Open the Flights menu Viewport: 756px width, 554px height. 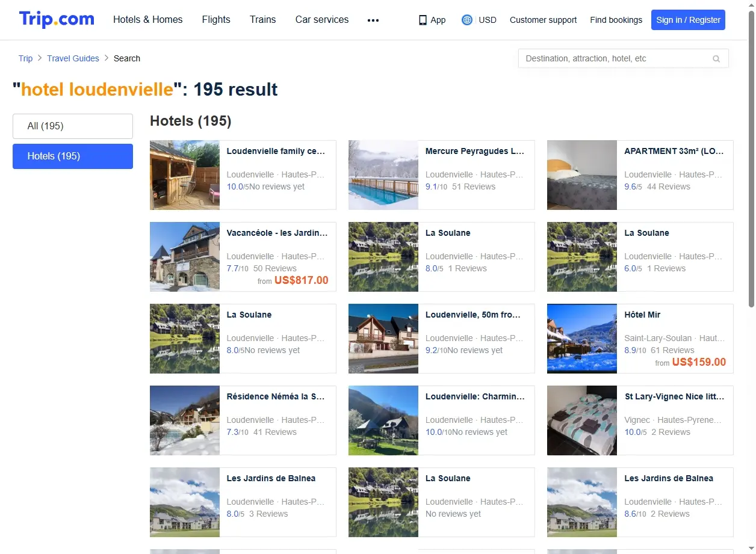pyautogui.click(x=216, y=19)
